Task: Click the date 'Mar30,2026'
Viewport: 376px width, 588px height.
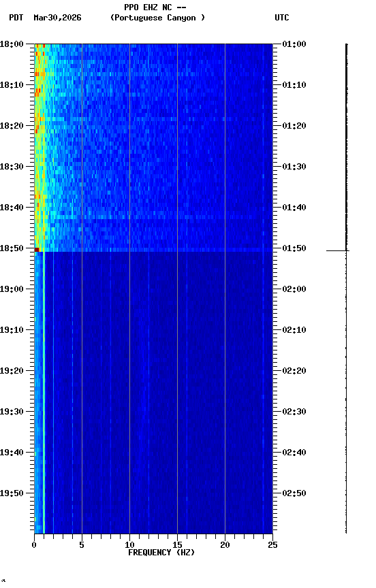Action: tap(57, 18)
